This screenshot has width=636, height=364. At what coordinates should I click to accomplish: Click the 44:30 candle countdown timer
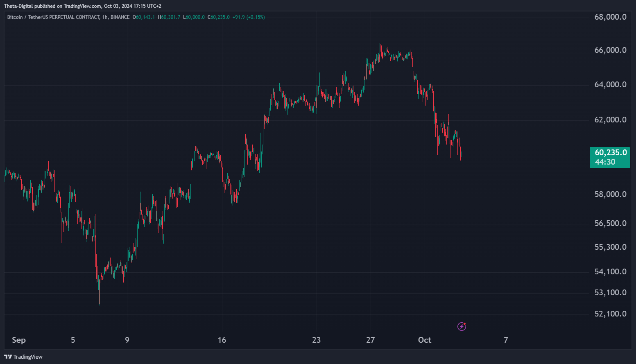click(605, 162)
